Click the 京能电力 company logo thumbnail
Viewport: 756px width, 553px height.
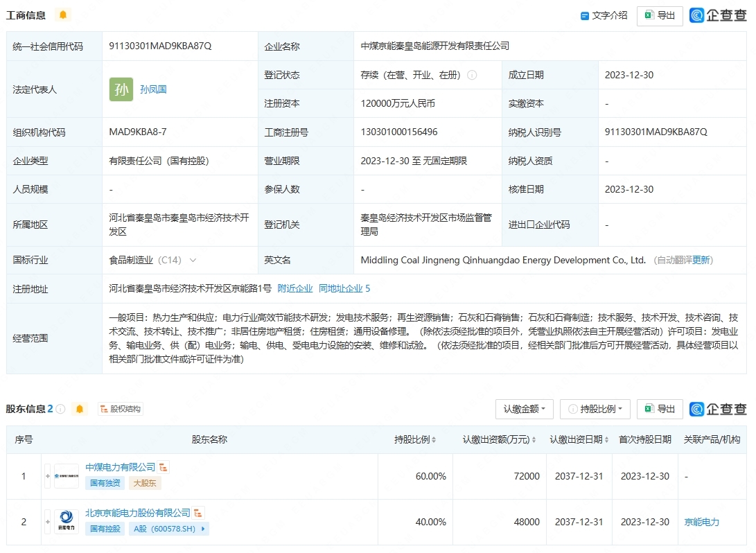pos(67,522)
